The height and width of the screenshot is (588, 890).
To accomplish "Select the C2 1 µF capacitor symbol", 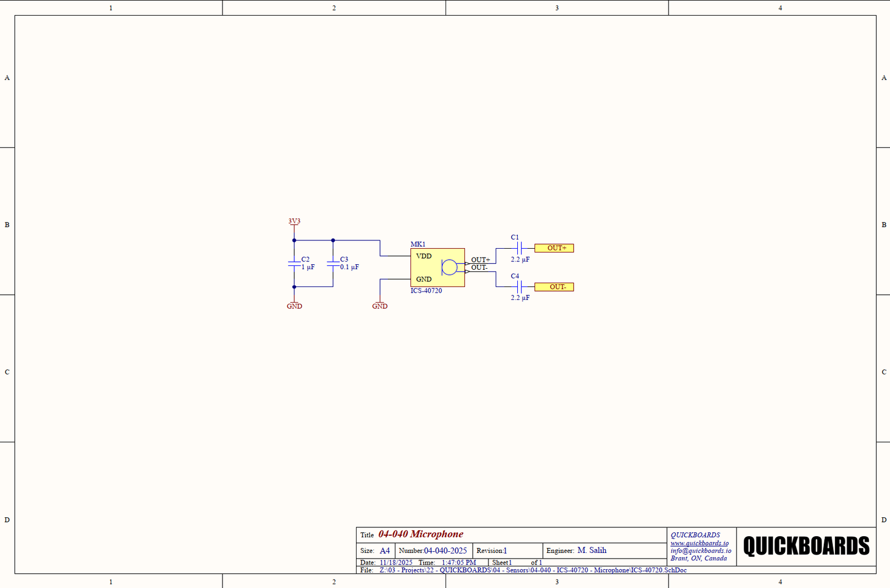I will pyautogui.click(x=294, y=263).
